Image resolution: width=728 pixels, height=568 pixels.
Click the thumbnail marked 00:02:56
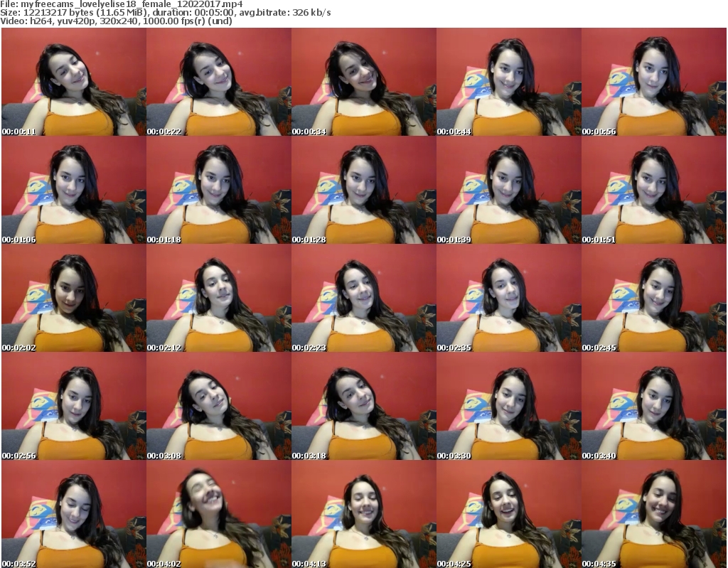tap(74, 406)
